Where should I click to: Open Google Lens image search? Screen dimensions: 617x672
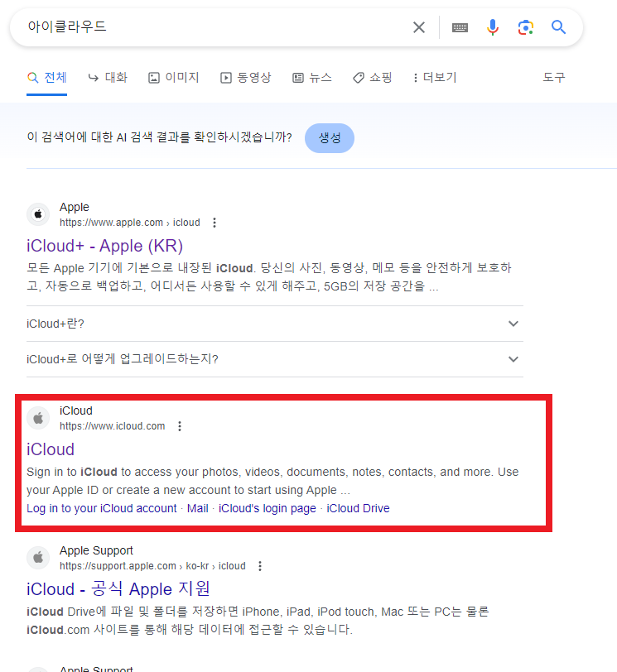tap(525, 27)
